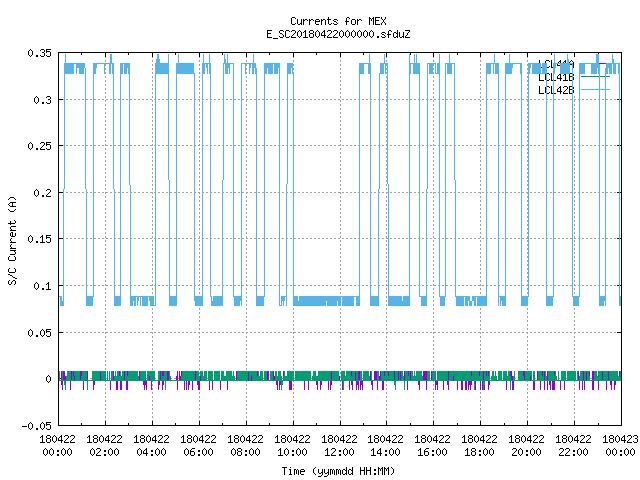The height and width of the screenshot is (480, 640).
Task: Click the subtitle E_SC20180422000000.sfduZ
Action: [338, 34]
